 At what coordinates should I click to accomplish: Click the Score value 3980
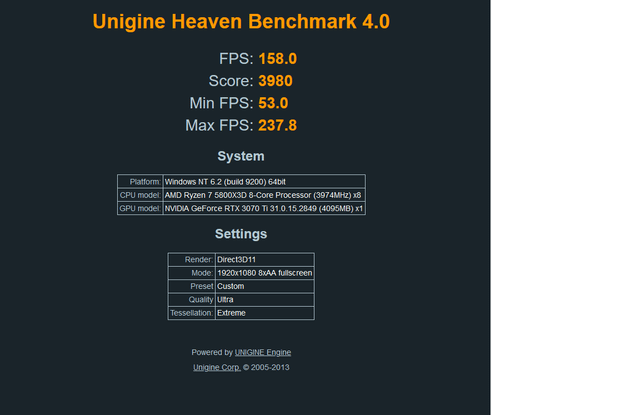tap(276, 81)
